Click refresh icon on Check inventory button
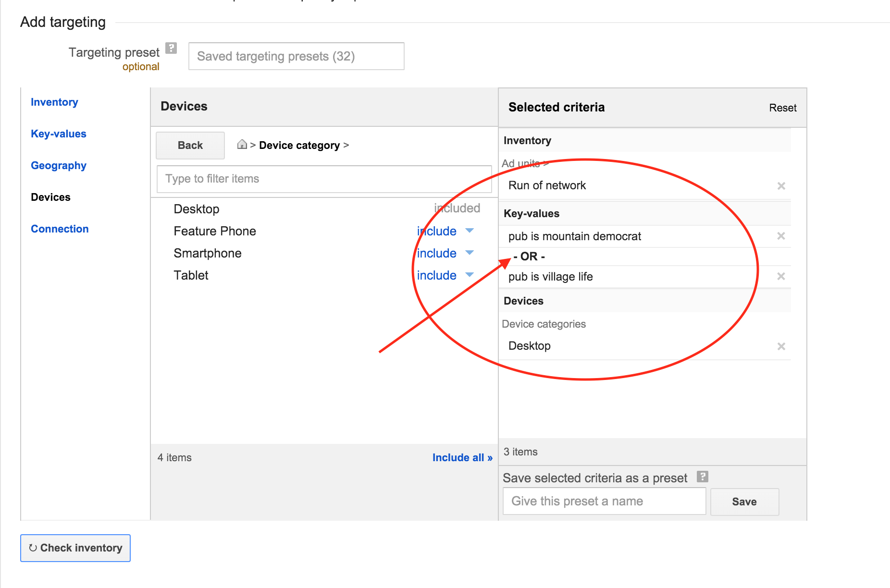This screenshot has height=588, width=890. pyautogui.click(x=33, y=548)
